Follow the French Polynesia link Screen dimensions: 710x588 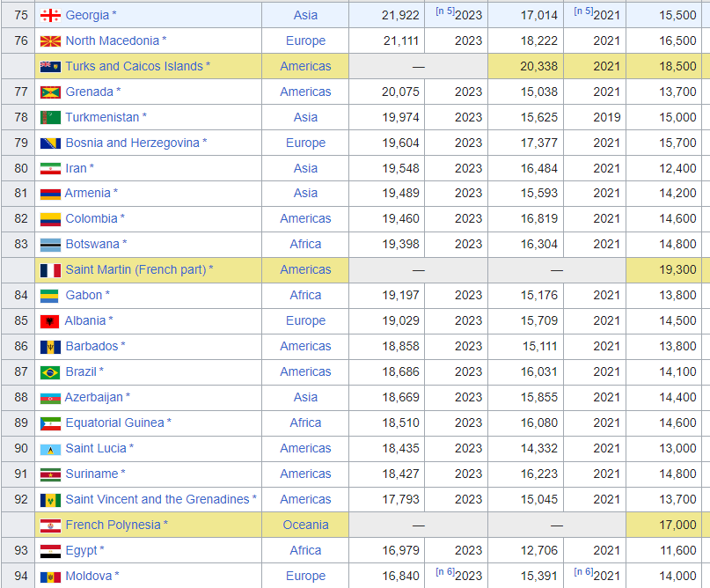[113, 525]
